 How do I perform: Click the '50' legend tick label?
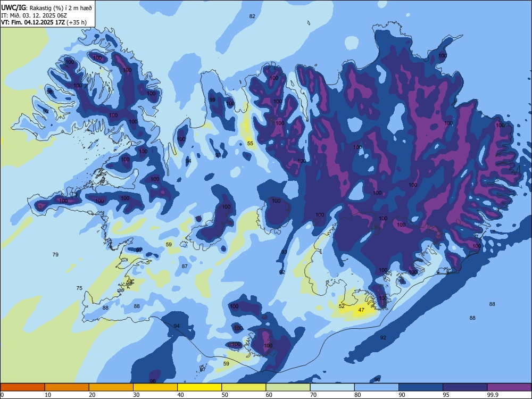click(225, 395)
